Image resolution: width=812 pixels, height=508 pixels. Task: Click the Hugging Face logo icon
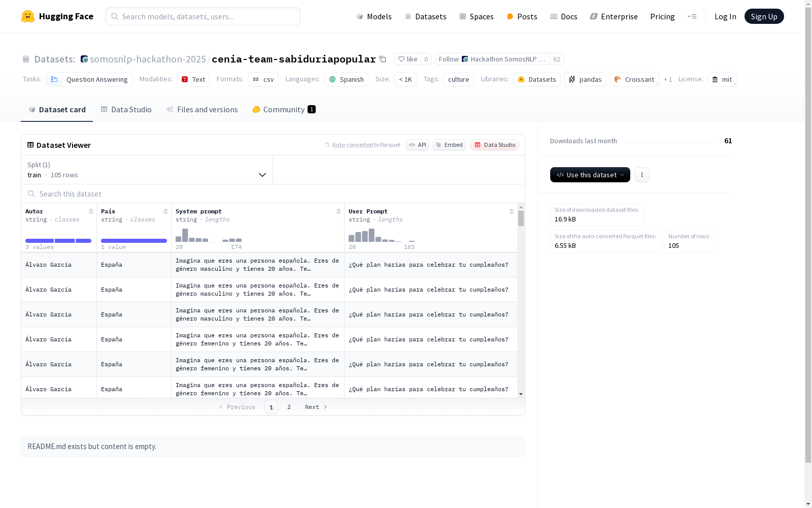click(x=28, y=16)
